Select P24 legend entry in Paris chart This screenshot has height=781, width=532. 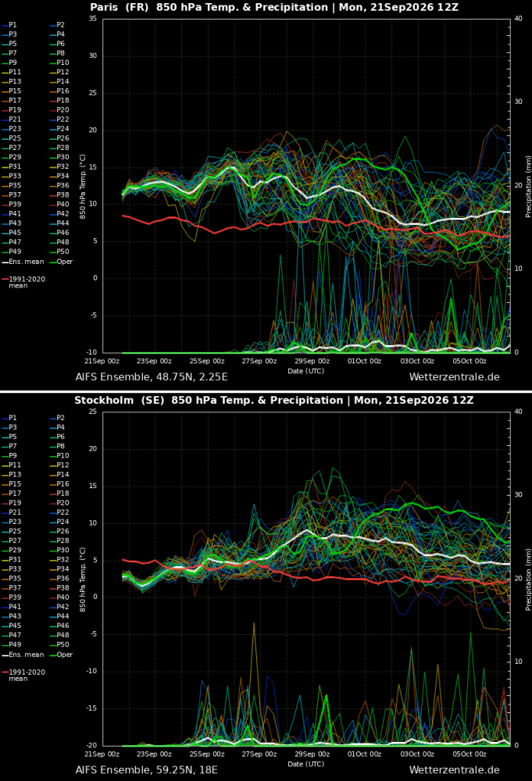[x=59, y=129]
